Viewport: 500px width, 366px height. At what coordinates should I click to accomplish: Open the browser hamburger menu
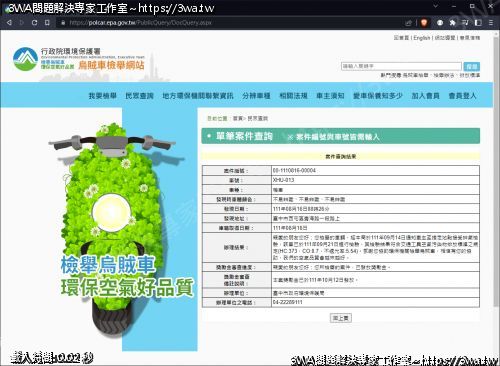click(x=491, y=23)
